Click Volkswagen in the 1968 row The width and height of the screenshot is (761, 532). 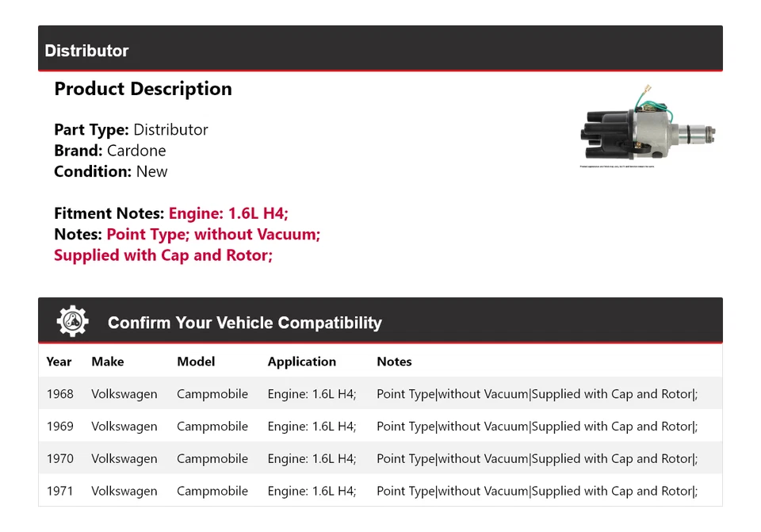[x=124, y=394]
